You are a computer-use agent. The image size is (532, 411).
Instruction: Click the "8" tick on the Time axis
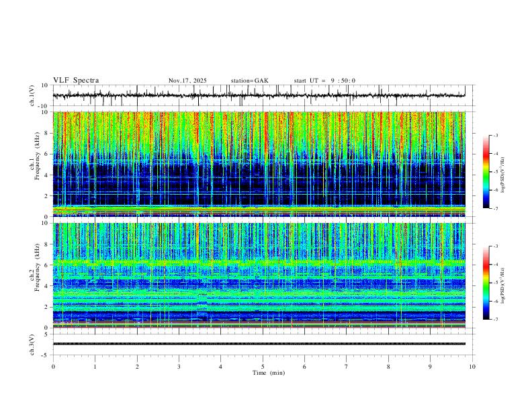click(388, 367)
